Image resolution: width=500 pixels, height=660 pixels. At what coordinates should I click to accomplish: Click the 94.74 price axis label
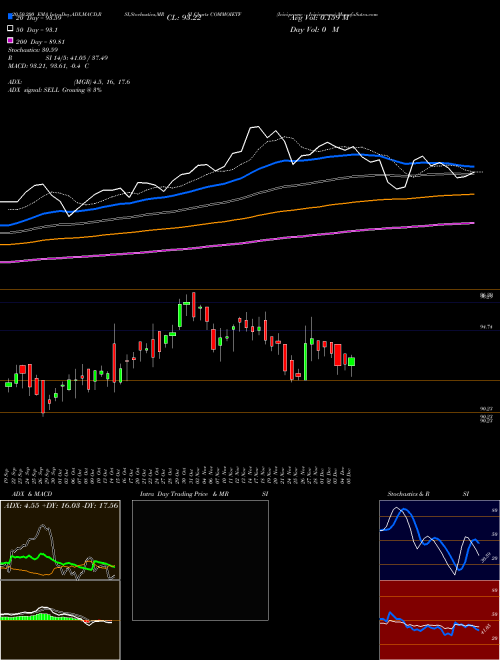click(486, 327)
